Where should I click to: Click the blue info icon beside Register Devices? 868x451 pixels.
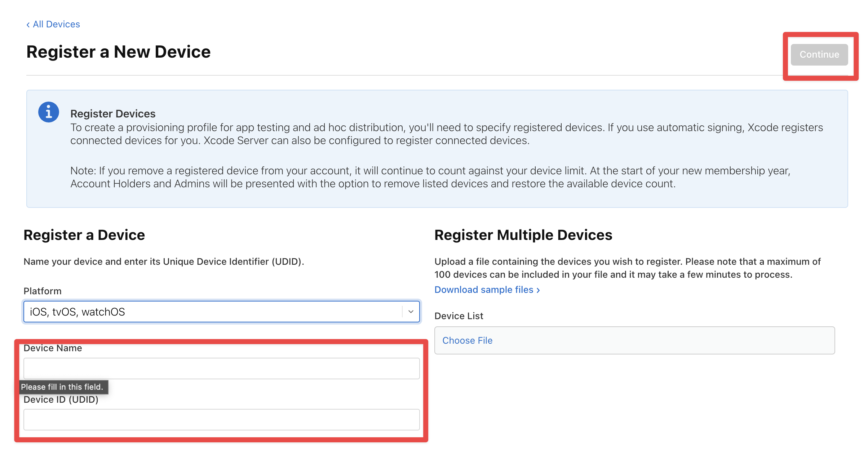coord(48,112)
